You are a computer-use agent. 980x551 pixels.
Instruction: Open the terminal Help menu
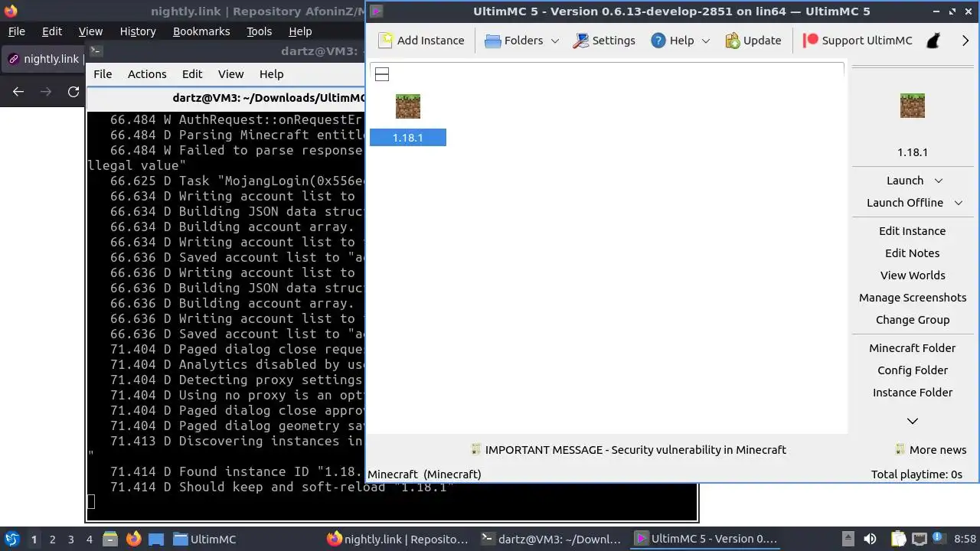[x=271, y=74]
